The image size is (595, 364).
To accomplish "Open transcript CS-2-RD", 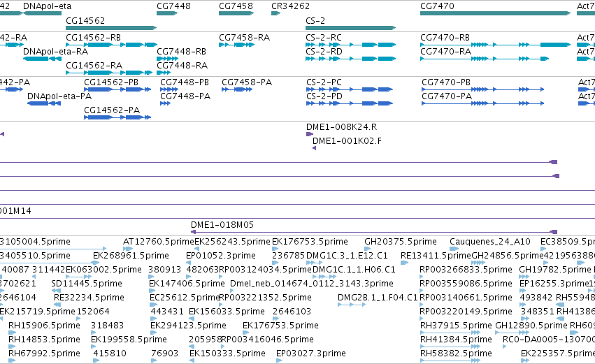I will tap(324, 51).
